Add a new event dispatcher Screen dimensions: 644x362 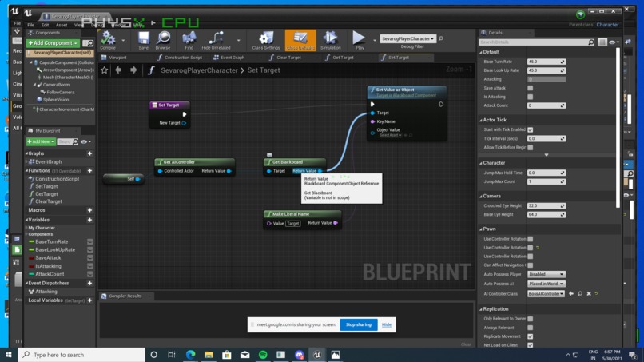click(x=90, y=283)
